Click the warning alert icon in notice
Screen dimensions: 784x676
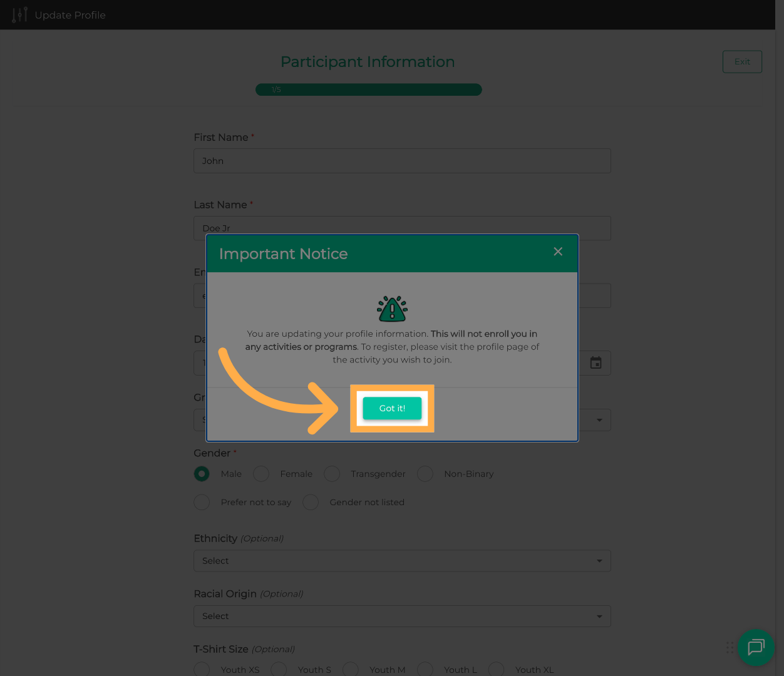coord(392,309)
